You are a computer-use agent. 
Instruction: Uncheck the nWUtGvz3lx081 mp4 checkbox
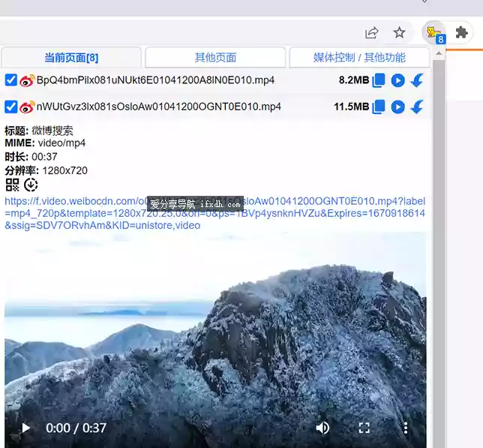coord(10,107)
